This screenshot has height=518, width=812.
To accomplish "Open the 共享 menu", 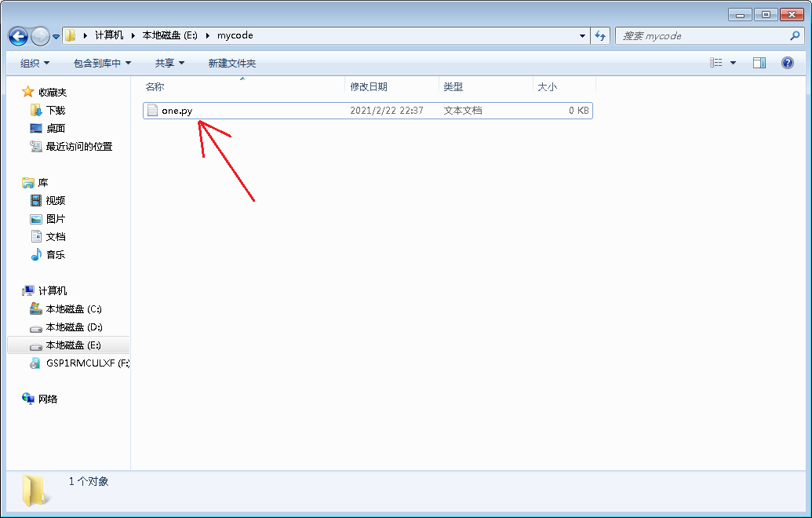I will coord(169,64).
